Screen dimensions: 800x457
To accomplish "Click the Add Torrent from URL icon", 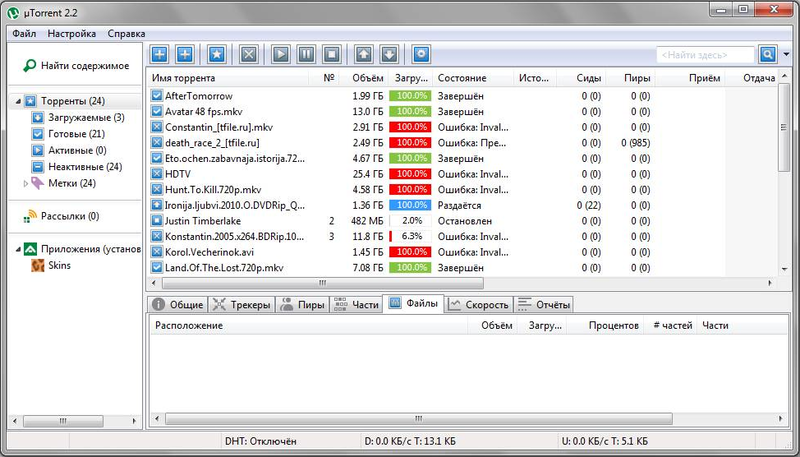I will 185,54.
